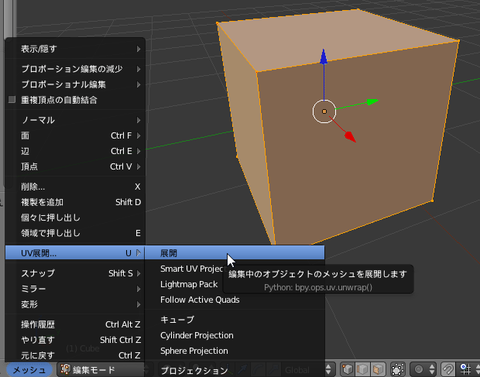480x377 pixels.
Task: Open the メッシュ menu button
Action: (29, 370)
